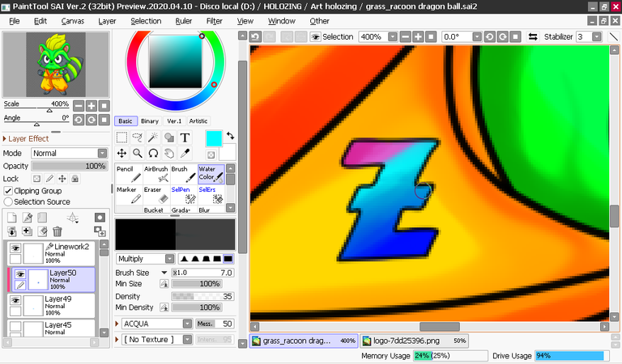Toggle the Clipping Group checkbox
622x364 pixels.
[x=8, y=191]
